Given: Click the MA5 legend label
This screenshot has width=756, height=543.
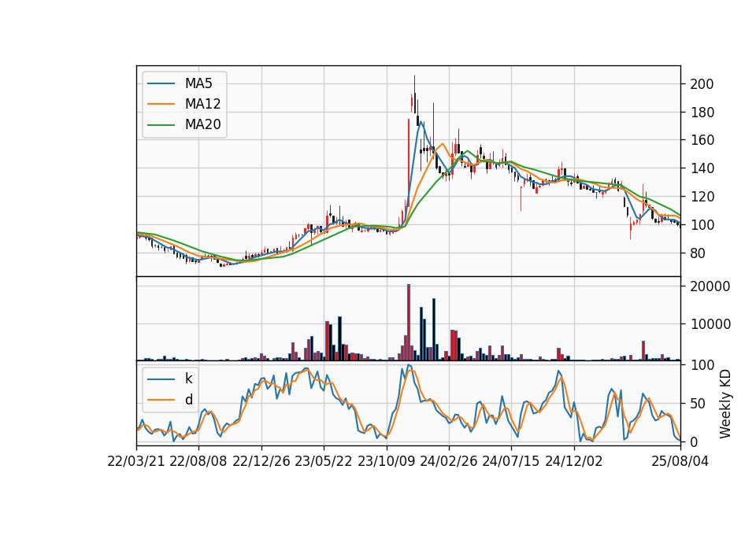Looking at the screenshot, I should [198, 83].
